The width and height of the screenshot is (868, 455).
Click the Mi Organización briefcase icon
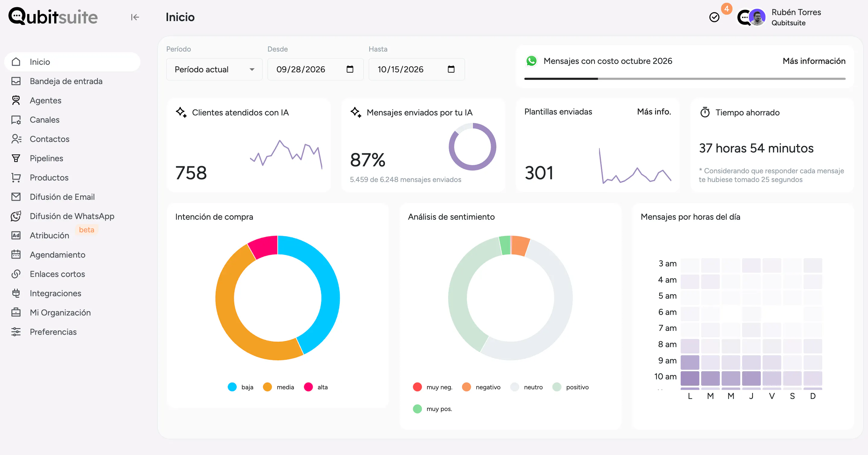click(x=16, y=312)
